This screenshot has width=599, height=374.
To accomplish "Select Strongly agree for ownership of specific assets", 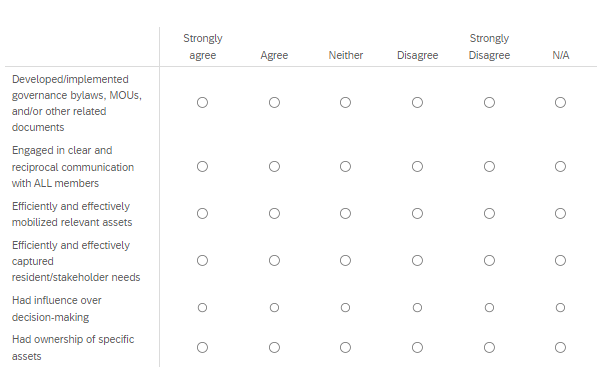I will click(202, 348).
